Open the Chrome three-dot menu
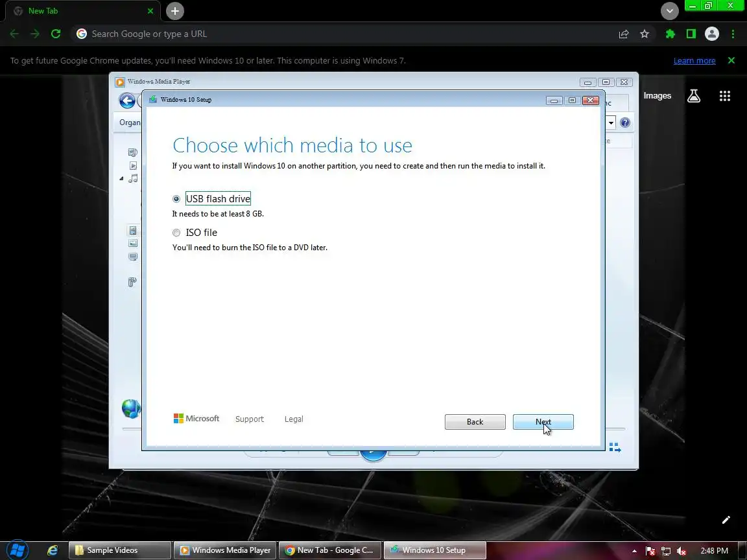The image size is (747, 560). tap(733, 34)
